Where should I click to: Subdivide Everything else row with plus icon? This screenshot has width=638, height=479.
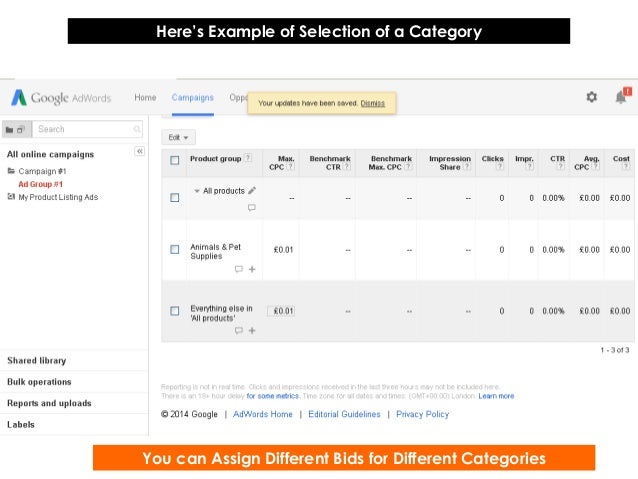pyautogui.click(x=252, y=330)
